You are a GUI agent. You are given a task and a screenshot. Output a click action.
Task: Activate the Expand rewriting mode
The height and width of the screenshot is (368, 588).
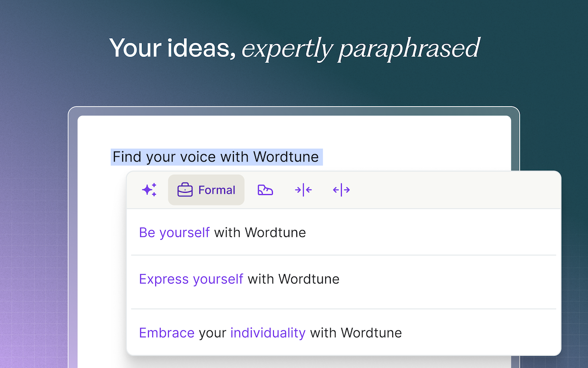[x=341, y=190]
